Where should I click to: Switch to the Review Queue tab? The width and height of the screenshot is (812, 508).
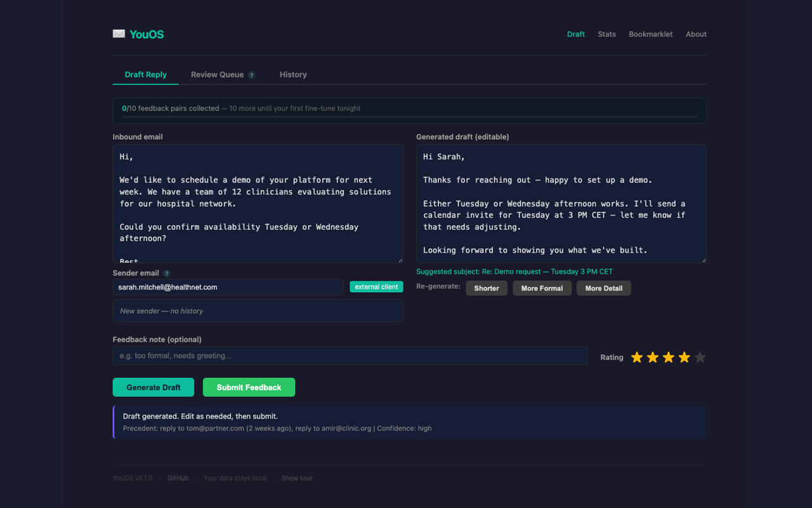pos(223,74)
